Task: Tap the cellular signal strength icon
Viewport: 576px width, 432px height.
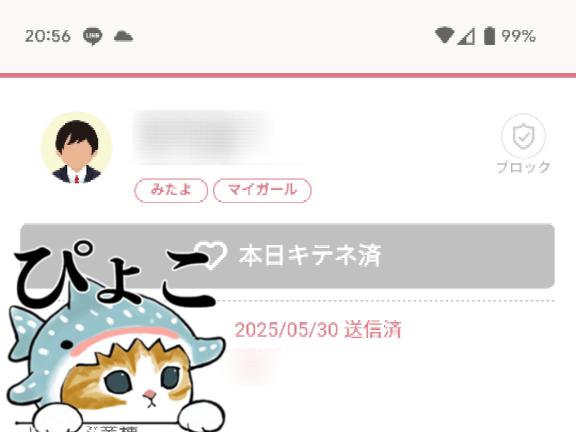Action: point(466,36)
